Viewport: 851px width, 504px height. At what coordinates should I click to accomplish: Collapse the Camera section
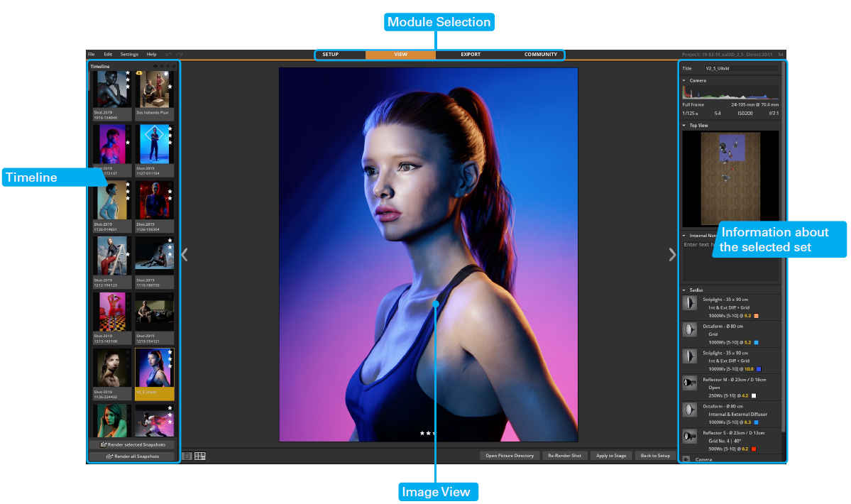(684, 81)
